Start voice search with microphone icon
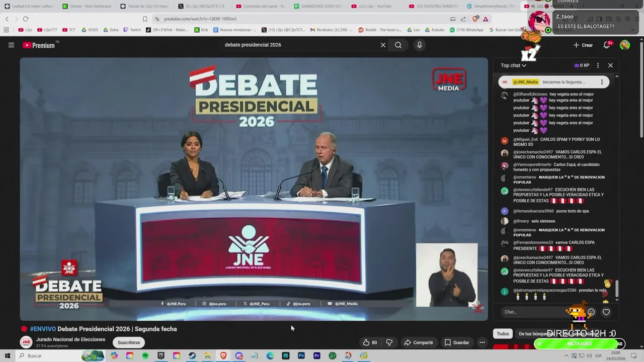Image resolution: width=644 pixels, height=362 pixels. [420, 45]
